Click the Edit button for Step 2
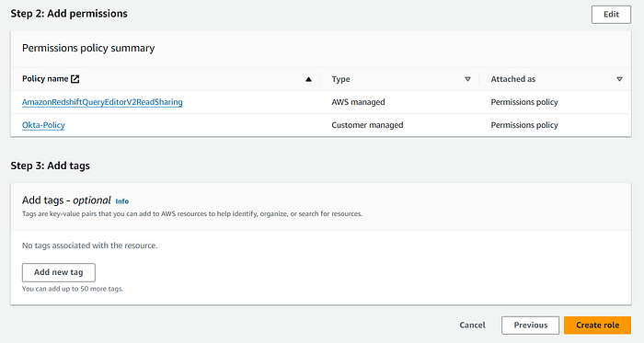This screenshot has width=644, height=343. point(611,15)
